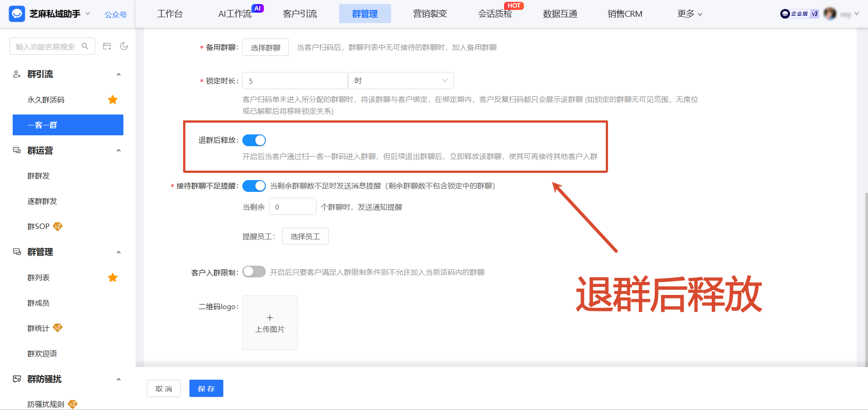Viewport: 868px width, 410px height.
Task: Switch to the 营销裂变 tab
Action: click(x=429, y=14)
